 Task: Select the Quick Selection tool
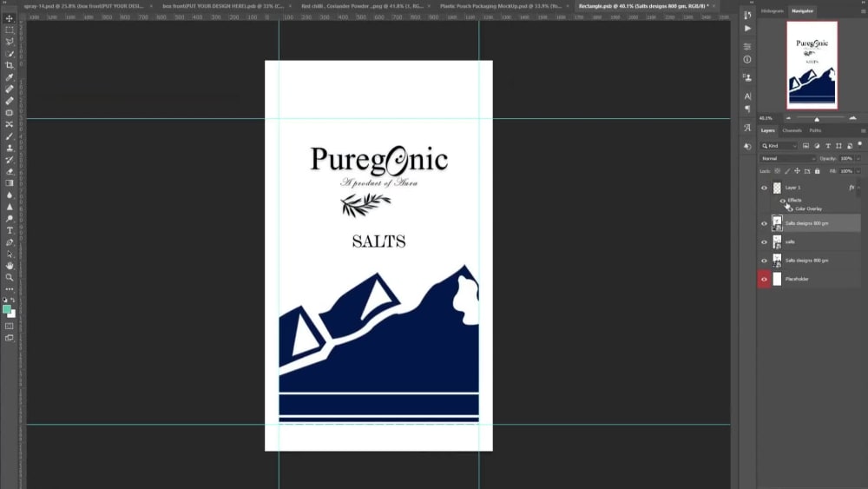[x=10, y=54]
